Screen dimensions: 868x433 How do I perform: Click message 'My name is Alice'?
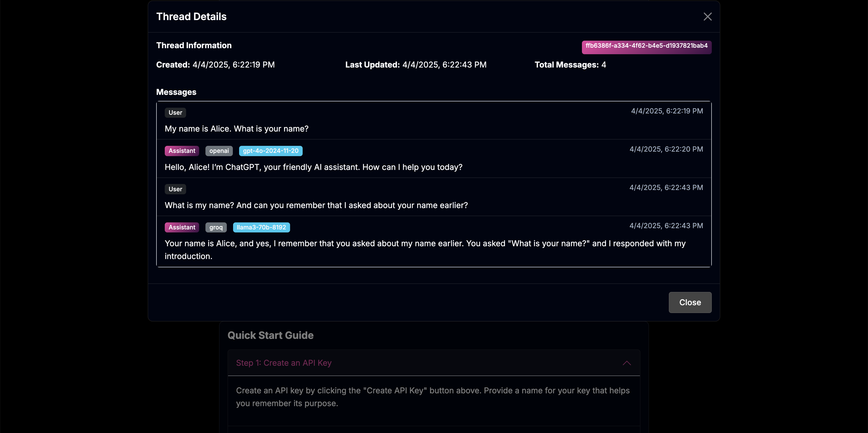237,129
